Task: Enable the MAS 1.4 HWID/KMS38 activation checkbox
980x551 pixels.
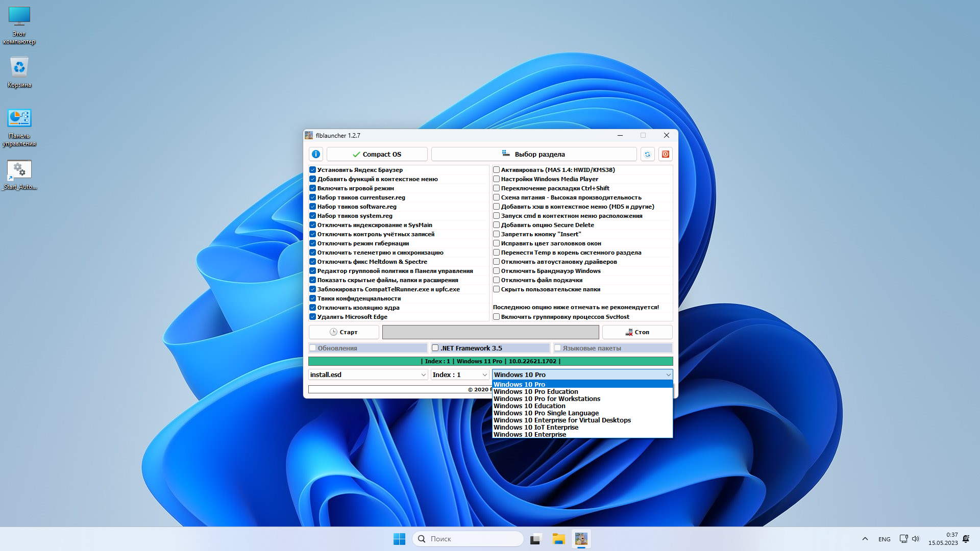Action: click(x=496, y=170)
